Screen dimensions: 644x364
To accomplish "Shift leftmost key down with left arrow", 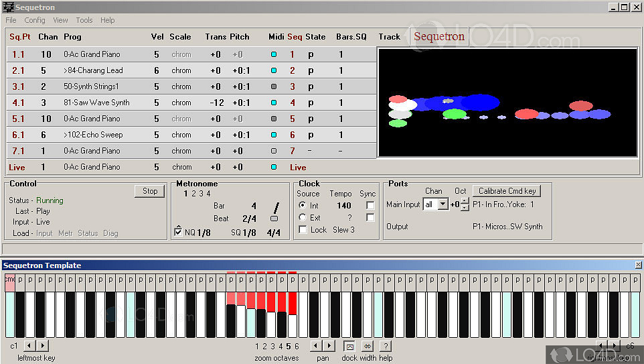I will tap(30, 346).
